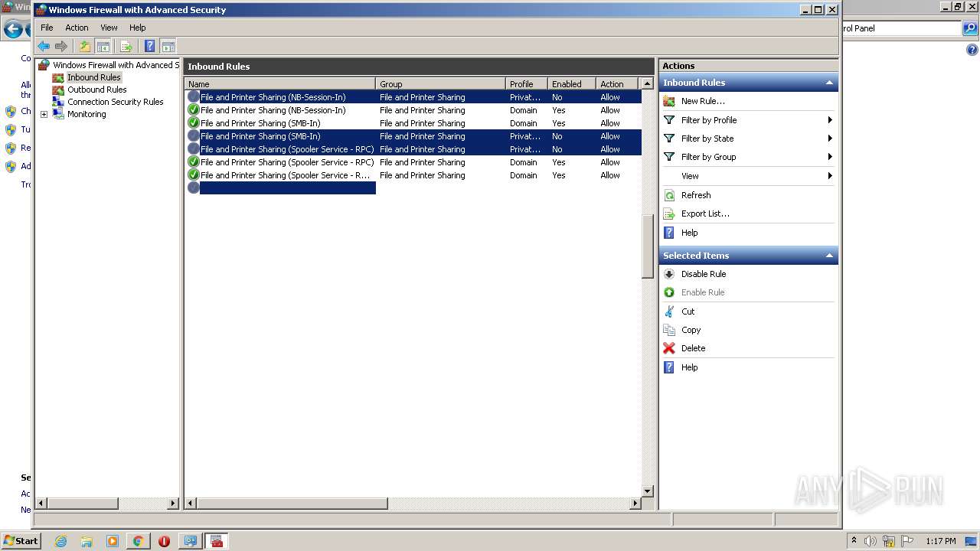This screenshot has width=980, height=551.
Task: Select Connection Security Rules in the tree
Action: (116, 102)
